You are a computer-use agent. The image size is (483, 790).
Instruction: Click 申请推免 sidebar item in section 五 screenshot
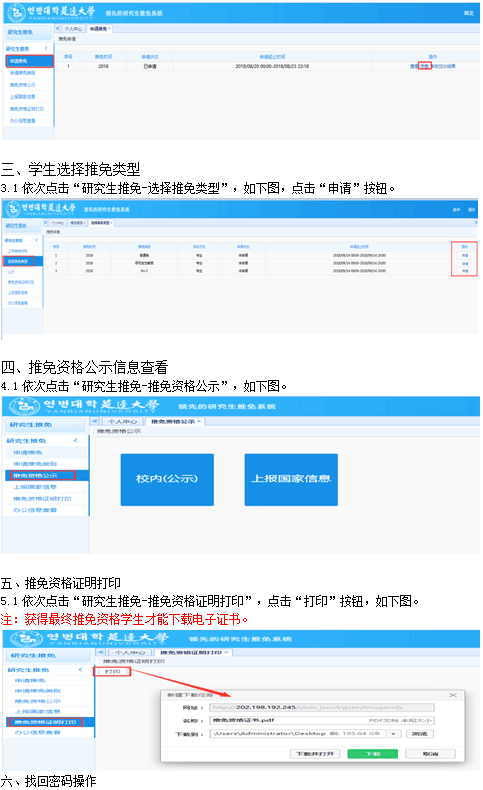[x=30, y=680]
